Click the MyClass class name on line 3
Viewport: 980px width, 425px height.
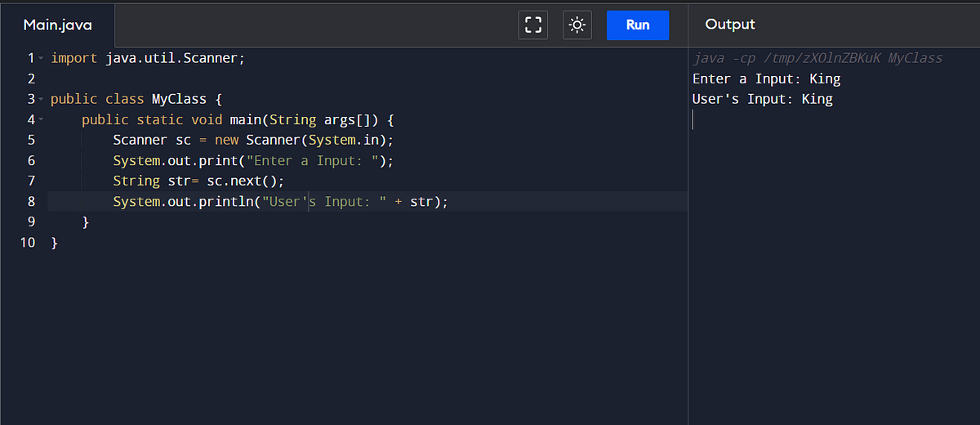point(179,99)
